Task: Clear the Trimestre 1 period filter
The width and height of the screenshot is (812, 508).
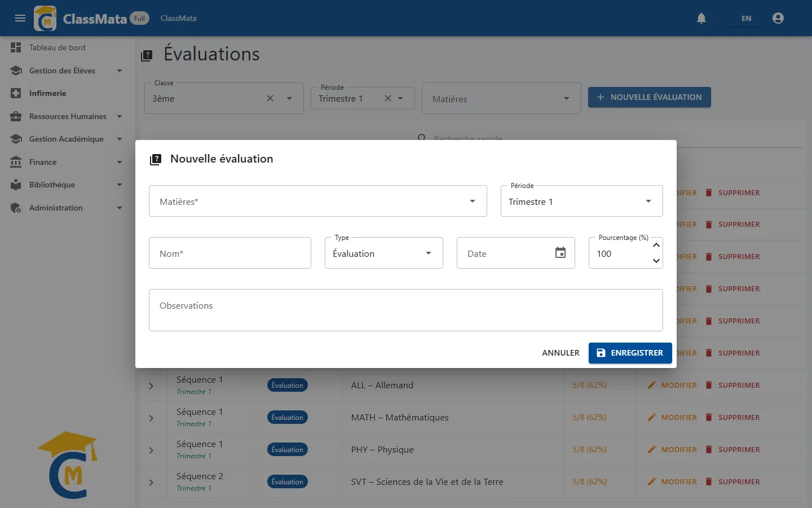Action: point(388,98)
